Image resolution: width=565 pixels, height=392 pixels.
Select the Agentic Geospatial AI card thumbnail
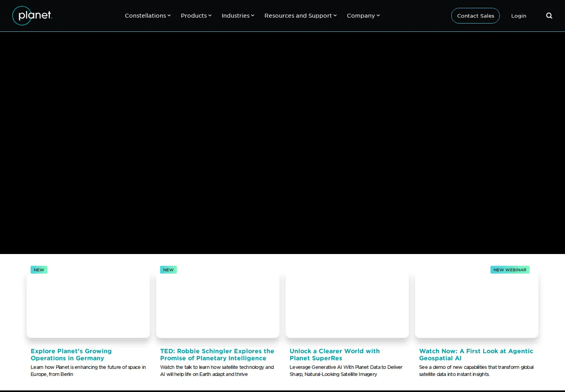477,304
